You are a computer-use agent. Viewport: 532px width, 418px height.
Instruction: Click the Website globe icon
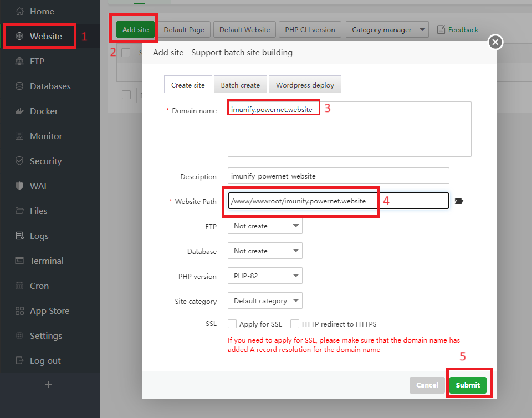pos(20,36)
